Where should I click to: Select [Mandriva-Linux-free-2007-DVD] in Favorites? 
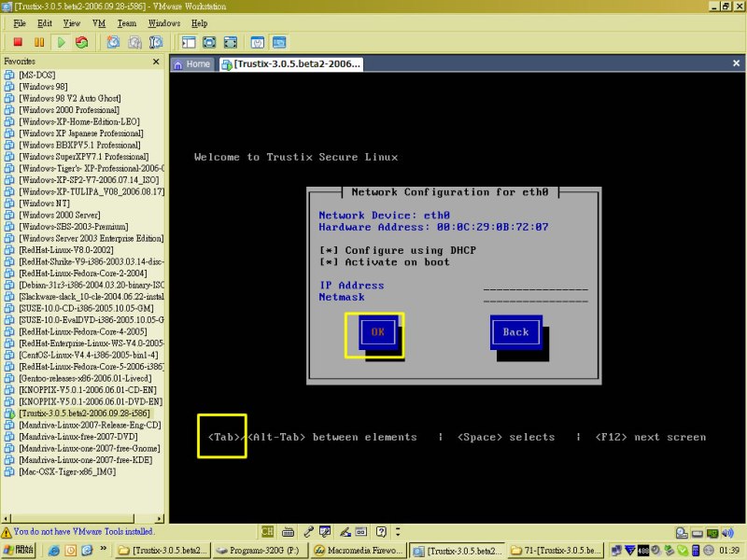click(x=78, y=437)
